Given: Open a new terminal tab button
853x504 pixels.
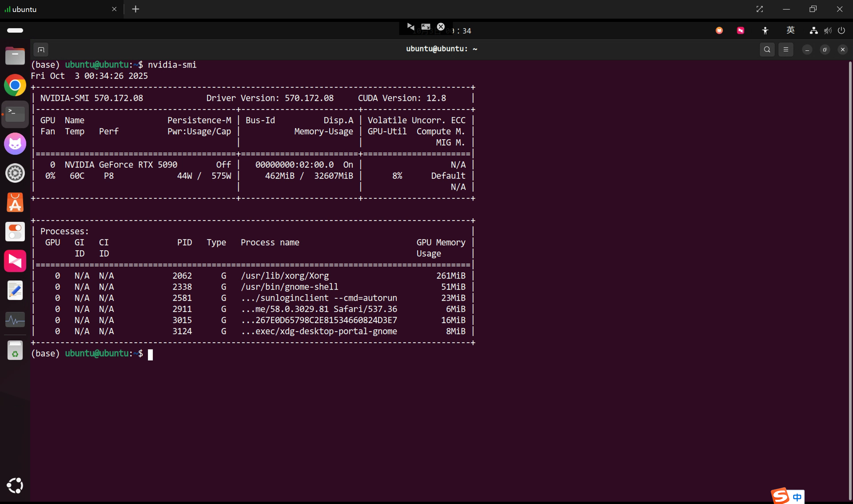Looking at the screenshot, I should pyautogui.click(x=41, y=50).
